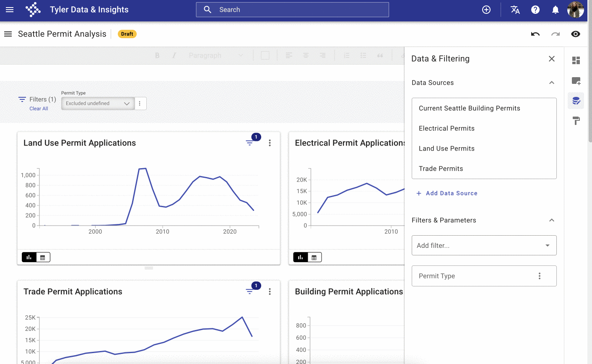The image size is (592, 364).
Task: Open filter icon on Land Use Permit Applications chart
Action: pos(250,143)
